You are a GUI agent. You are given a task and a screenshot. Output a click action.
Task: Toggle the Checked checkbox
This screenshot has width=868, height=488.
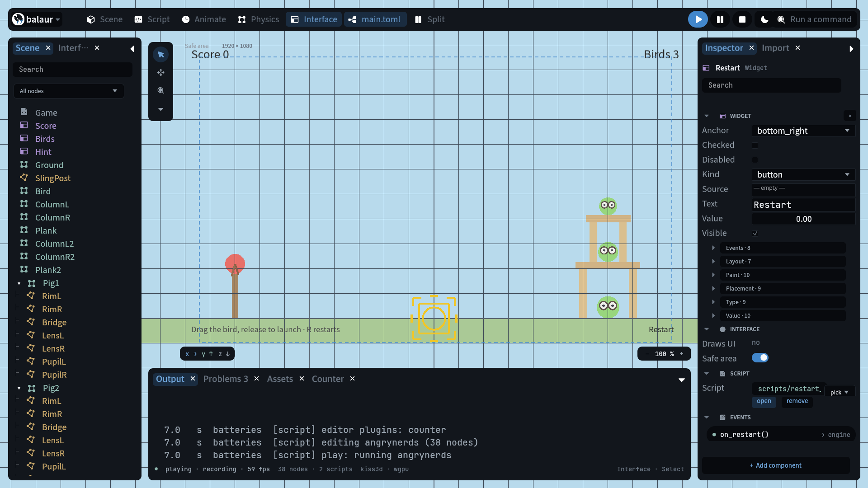tap(755, 145)
